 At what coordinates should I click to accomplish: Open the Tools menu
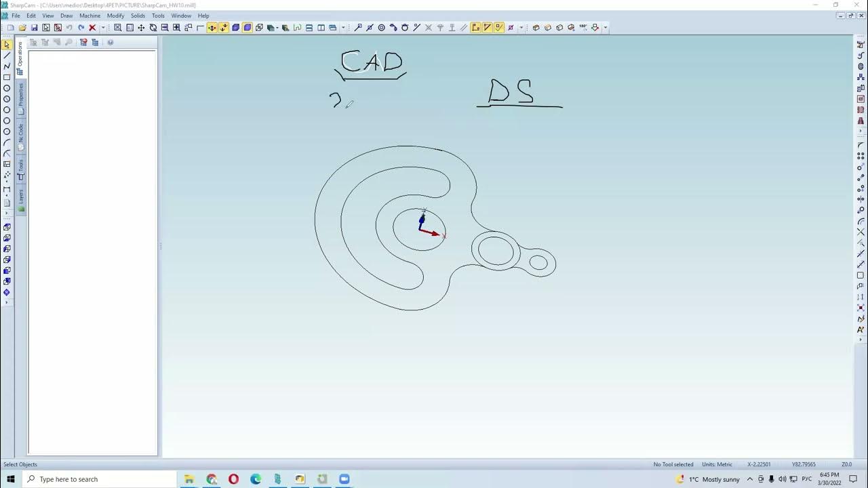[158, 16]
